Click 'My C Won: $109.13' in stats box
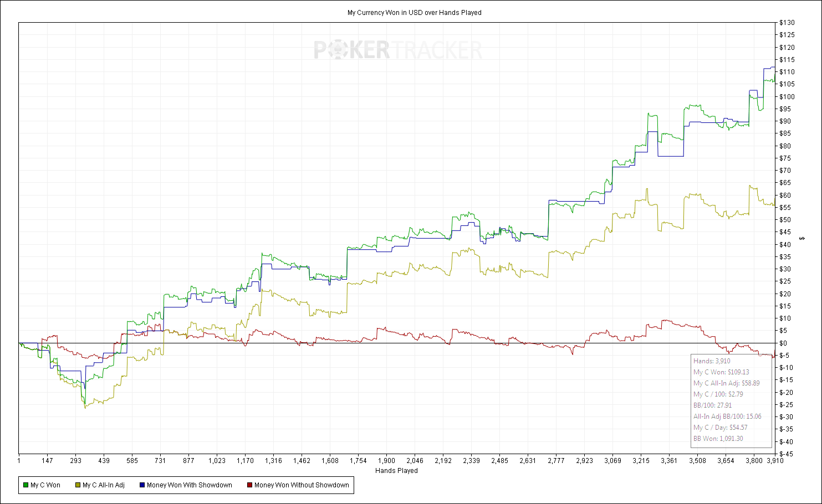 (721, 372)
